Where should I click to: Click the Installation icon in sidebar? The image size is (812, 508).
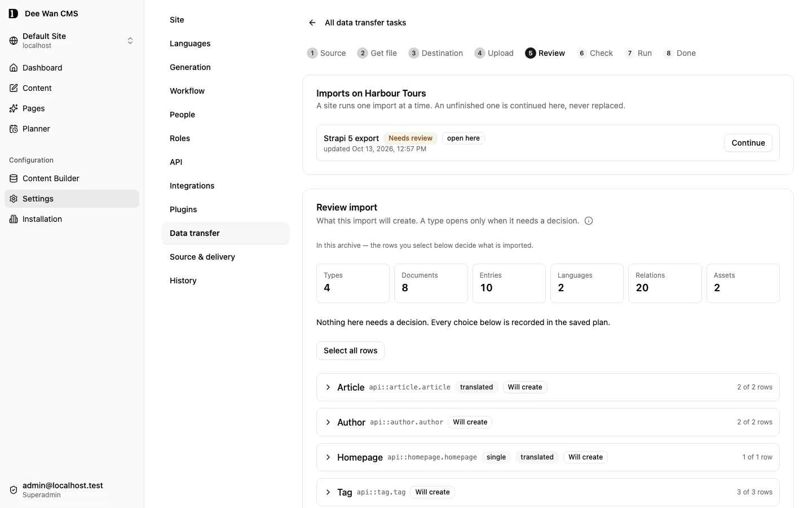tap(14, 219)
